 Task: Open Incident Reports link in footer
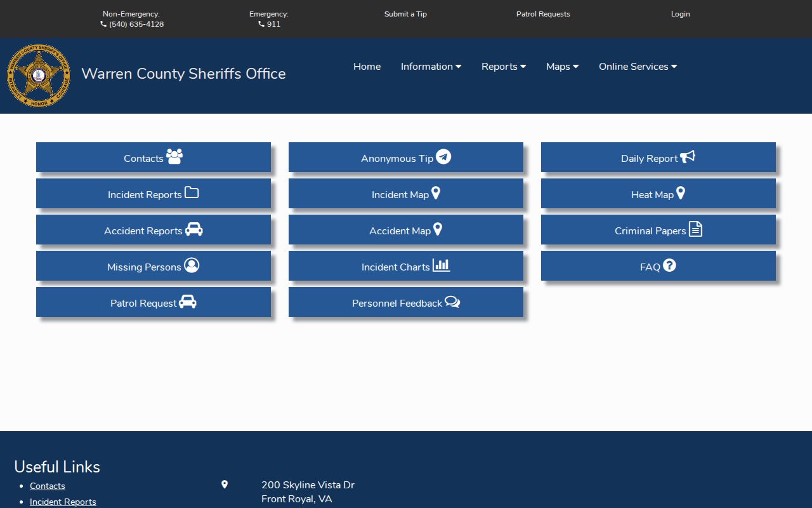[x=63, y=502]
